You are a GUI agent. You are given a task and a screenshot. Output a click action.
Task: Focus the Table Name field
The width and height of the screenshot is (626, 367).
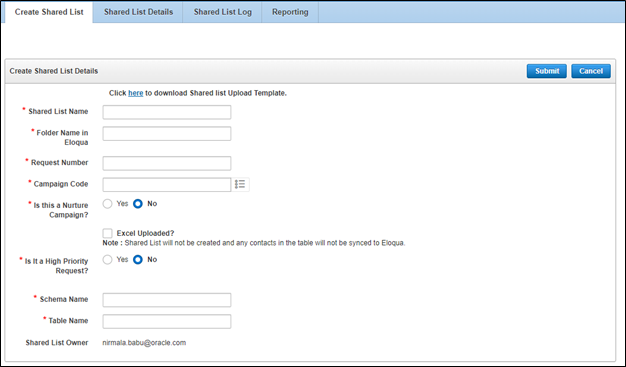(x=167, y=321)
